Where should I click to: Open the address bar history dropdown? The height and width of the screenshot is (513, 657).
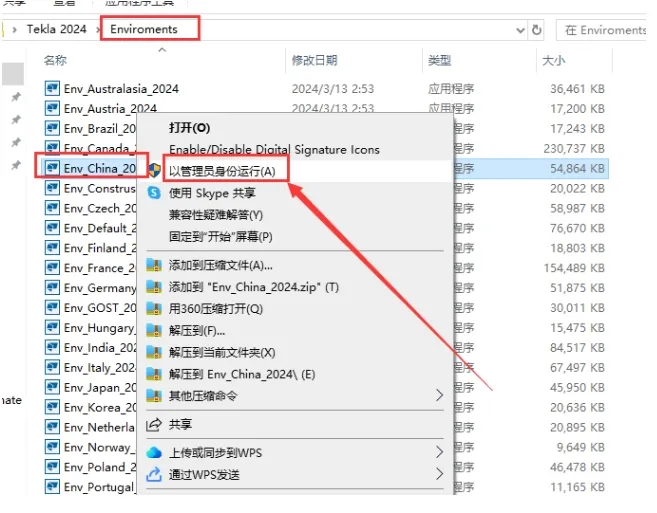pos(520,30)
